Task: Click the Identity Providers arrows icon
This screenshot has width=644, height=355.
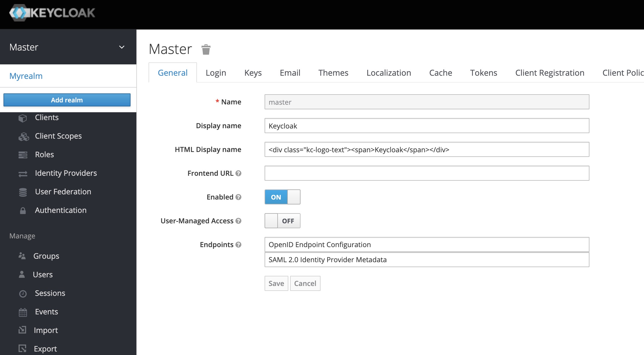Action: point(23,173)
